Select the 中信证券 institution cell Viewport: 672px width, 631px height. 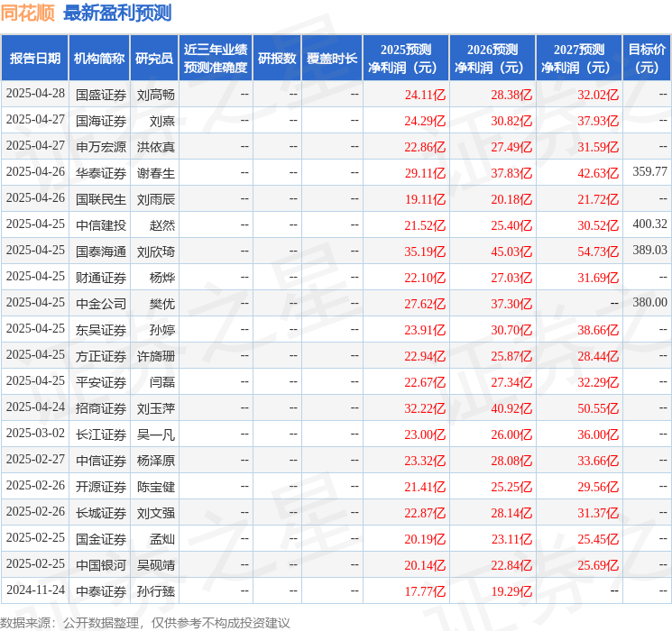click(101, 461)
